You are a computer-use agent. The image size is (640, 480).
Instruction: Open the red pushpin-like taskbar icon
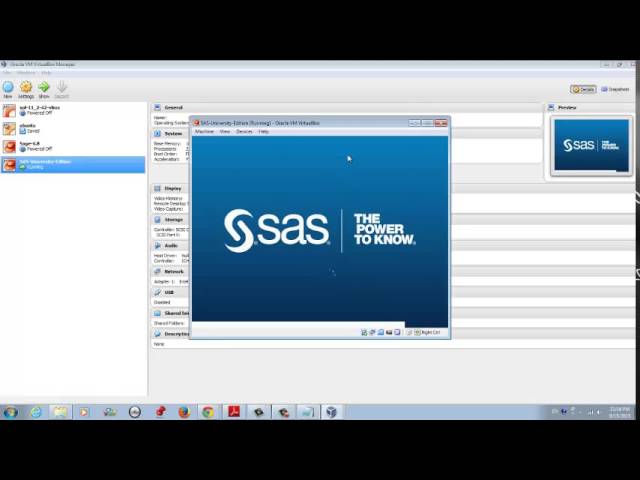coord(160,412)
